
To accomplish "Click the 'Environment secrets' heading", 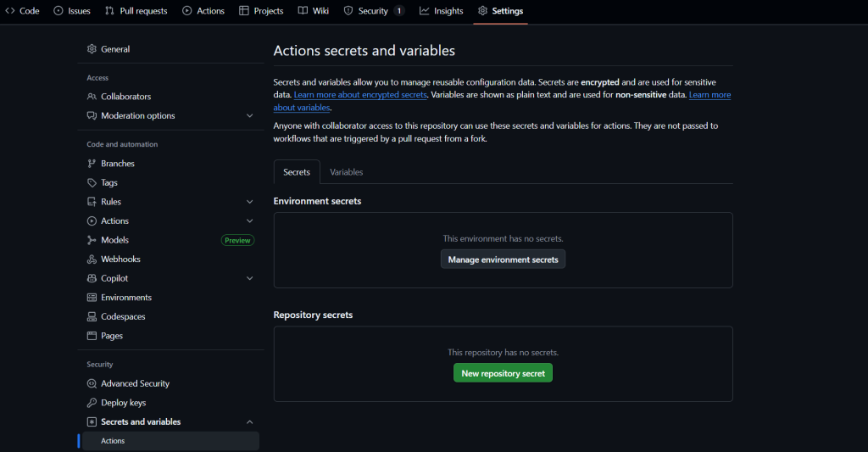I will click(317, 201).
